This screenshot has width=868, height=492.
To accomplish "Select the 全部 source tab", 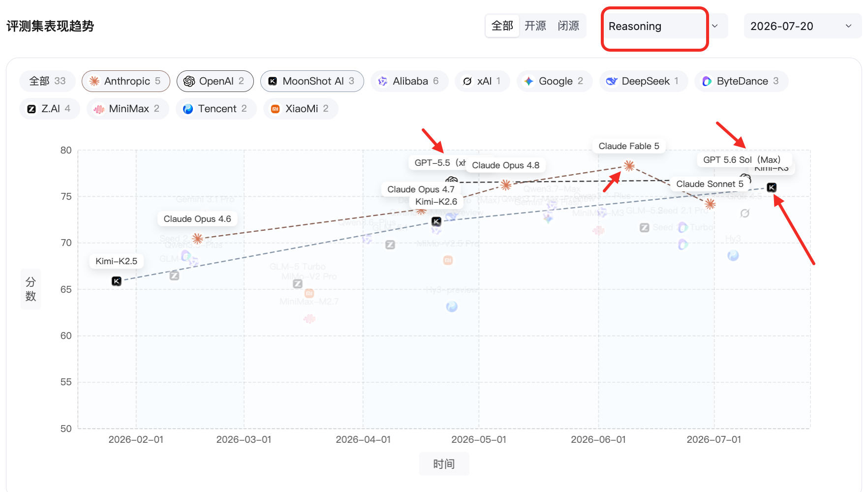I will 502,26.
